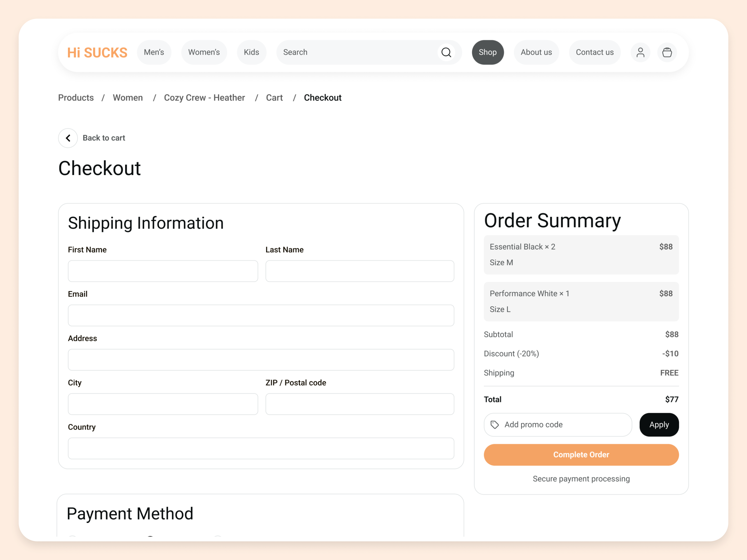Screen dimensions: 747x560
Task: Click the Hi SUCKS logo
Action: coord(97,53)
